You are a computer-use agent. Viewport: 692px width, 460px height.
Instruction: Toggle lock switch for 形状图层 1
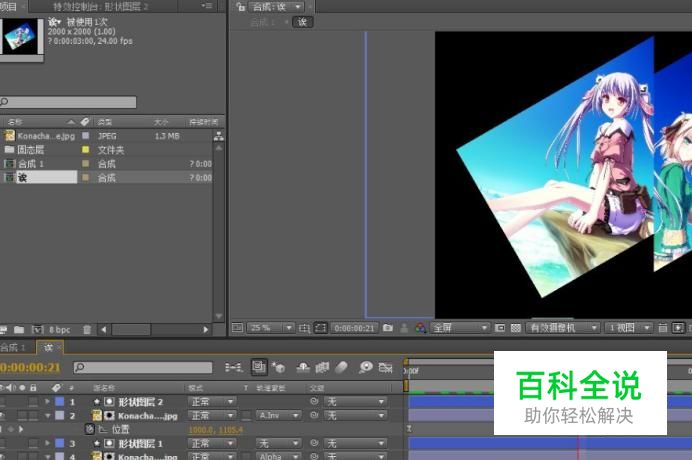33,443
